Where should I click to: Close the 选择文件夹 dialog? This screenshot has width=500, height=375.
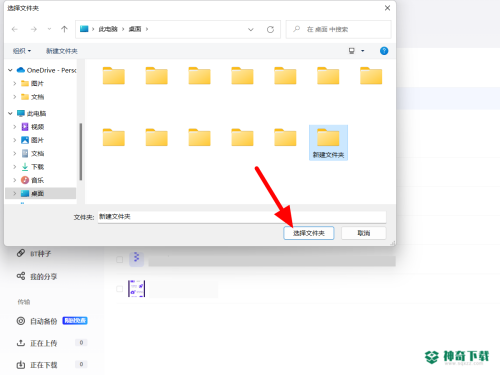[x=387, y=8]
